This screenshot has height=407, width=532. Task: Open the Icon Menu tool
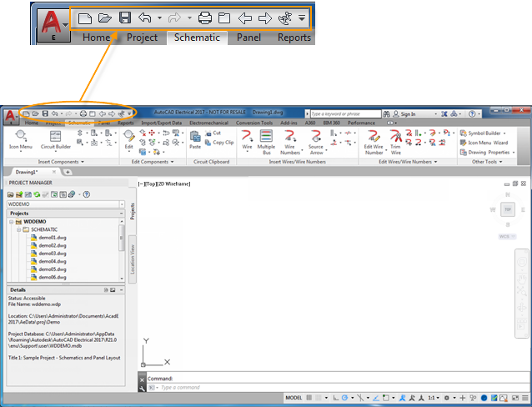pyautogui.click(x=20, y=139)
